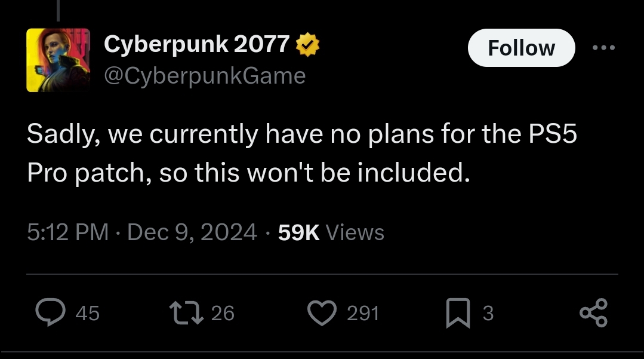
Task: Select the repost count of 26
Action: (x=223, y=313)
